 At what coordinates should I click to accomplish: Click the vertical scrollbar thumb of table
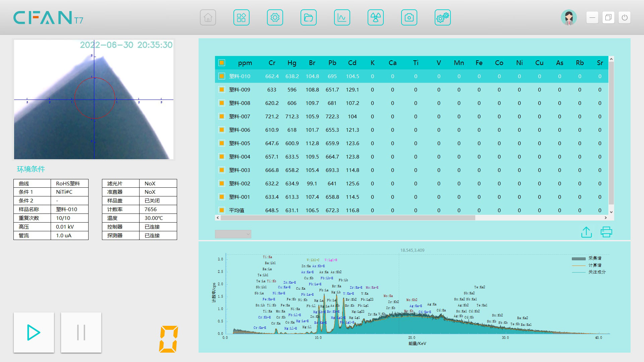pyautogui.click(x=611, y=133)
